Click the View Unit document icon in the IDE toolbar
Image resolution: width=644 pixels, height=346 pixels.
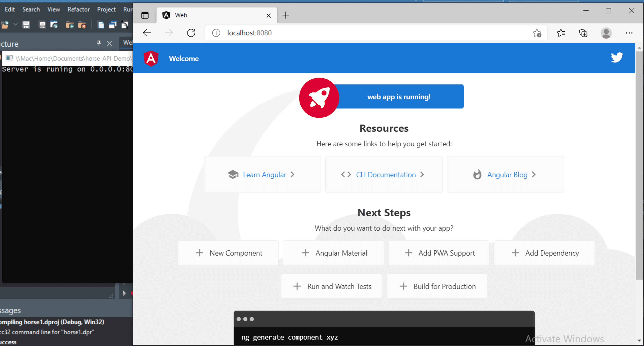[101, 25]
